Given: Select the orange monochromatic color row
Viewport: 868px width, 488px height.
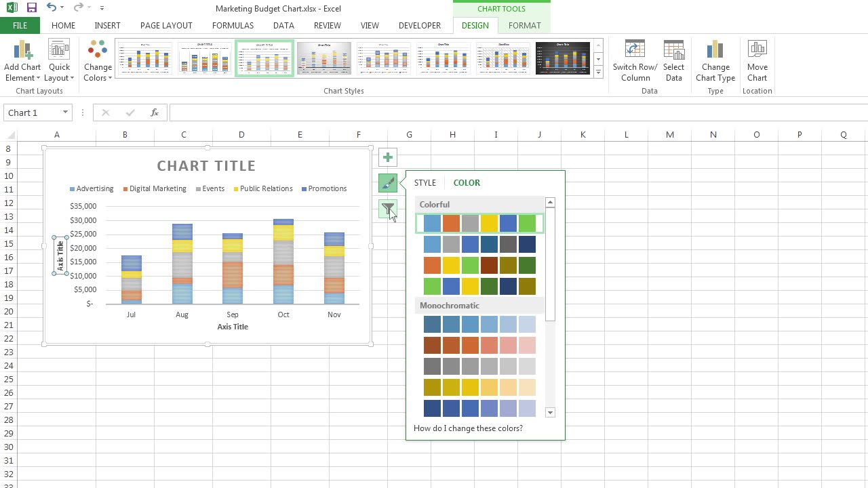Looking at the screenshot, I should pos(479,346).
